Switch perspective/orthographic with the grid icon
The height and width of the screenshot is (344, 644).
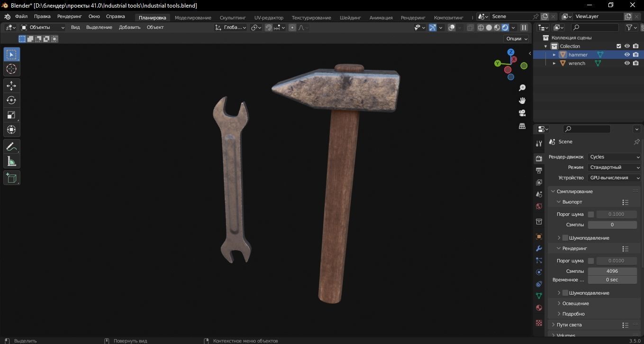click(x=522, y=126)
